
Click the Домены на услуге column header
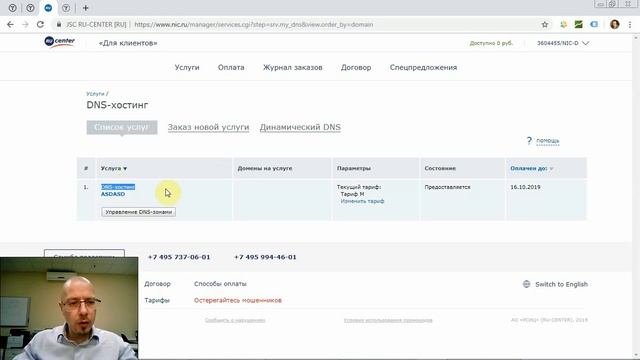pos(265,168)
